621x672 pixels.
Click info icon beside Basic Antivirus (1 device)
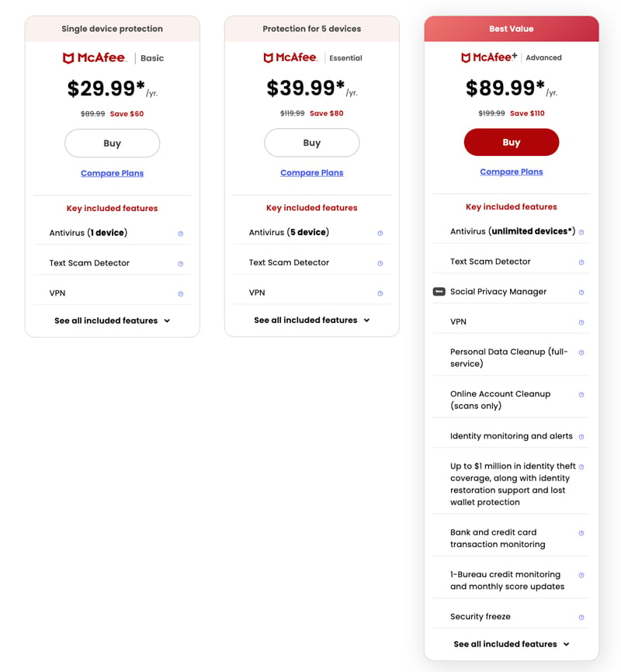[x=180, y=233]
